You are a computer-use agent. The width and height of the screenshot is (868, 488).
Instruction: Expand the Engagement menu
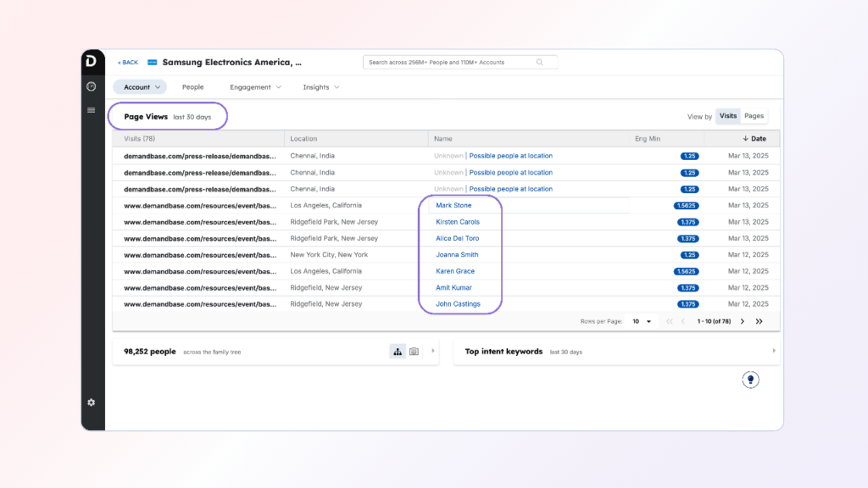[x=255, y=87]
